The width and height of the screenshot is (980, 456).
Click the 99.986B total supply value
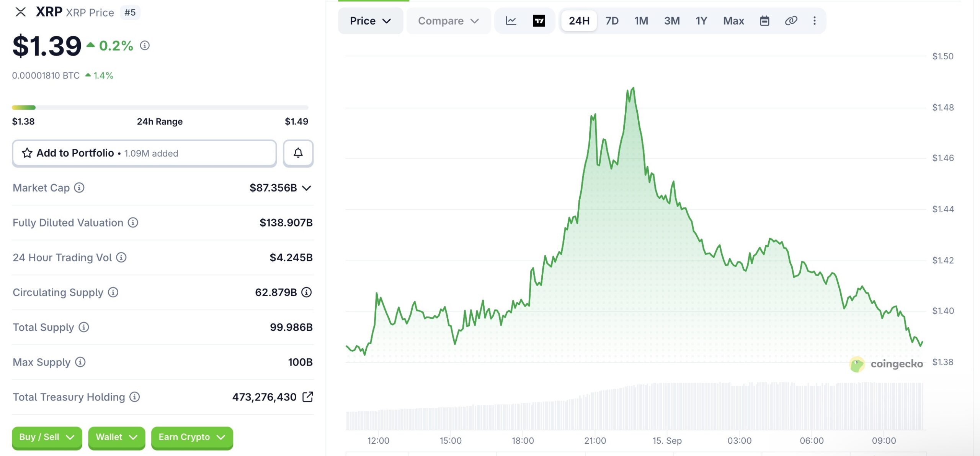pos(291,327)
